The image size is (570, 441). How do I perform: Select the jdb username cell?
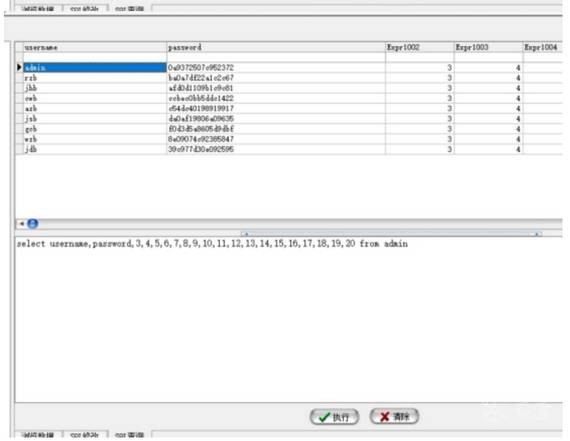pyautogui.click(x=95, y=149)
